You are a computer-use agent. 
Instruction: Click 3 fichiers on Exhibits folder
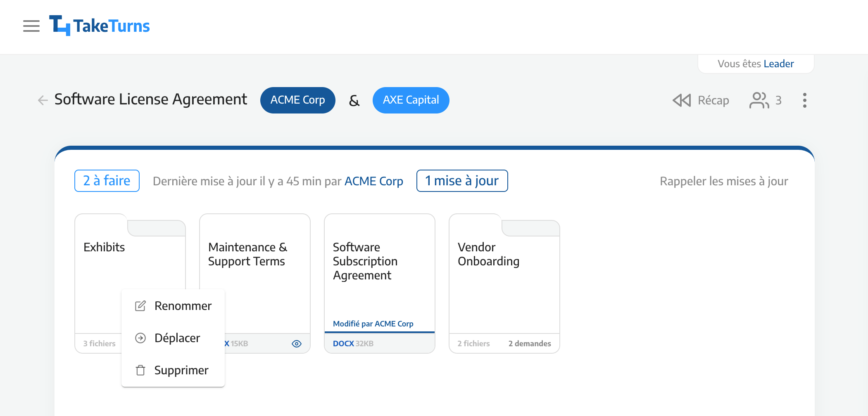pos(99,344)
